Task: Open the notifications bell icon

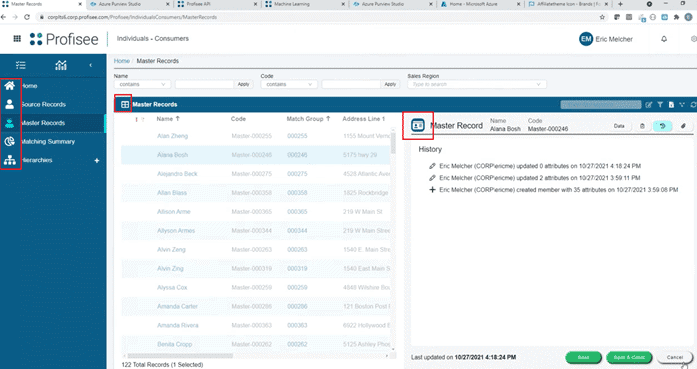Action: tap(664, 39)
